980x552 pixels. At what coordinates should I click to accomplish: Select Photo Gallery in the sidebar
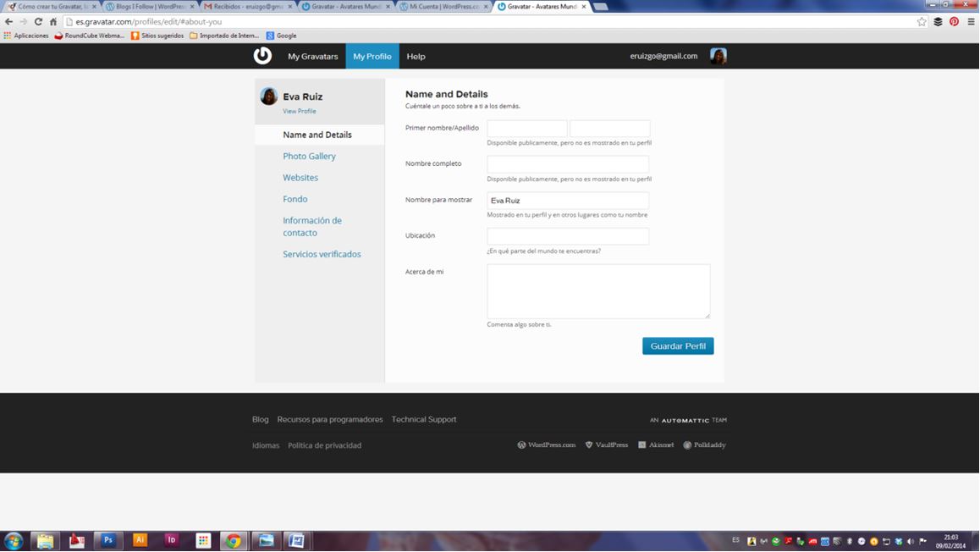(309, 157)
